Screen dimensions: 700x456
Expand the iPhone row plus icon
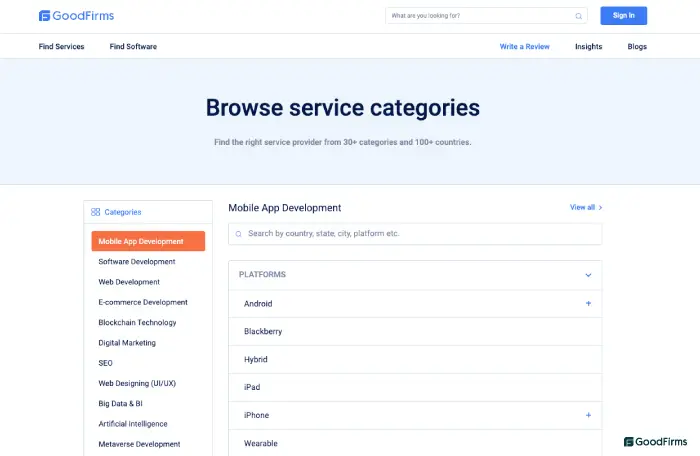(x=588, y=415)
